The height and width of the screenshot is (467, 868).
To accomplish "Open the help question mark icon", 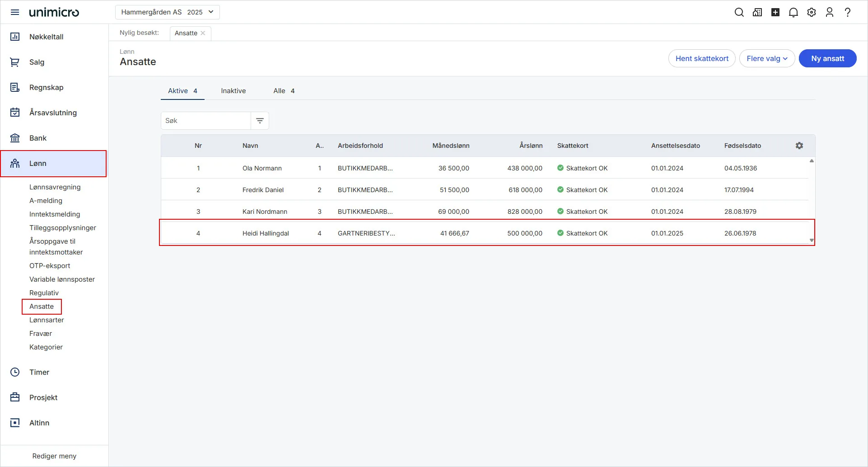I will [848, 12].
